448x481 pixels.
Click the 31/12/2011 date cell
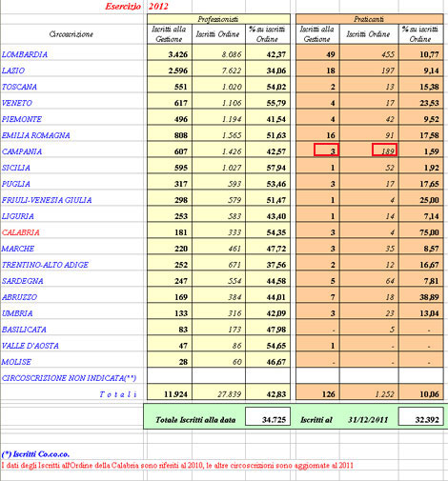click(x=368, y=420)
